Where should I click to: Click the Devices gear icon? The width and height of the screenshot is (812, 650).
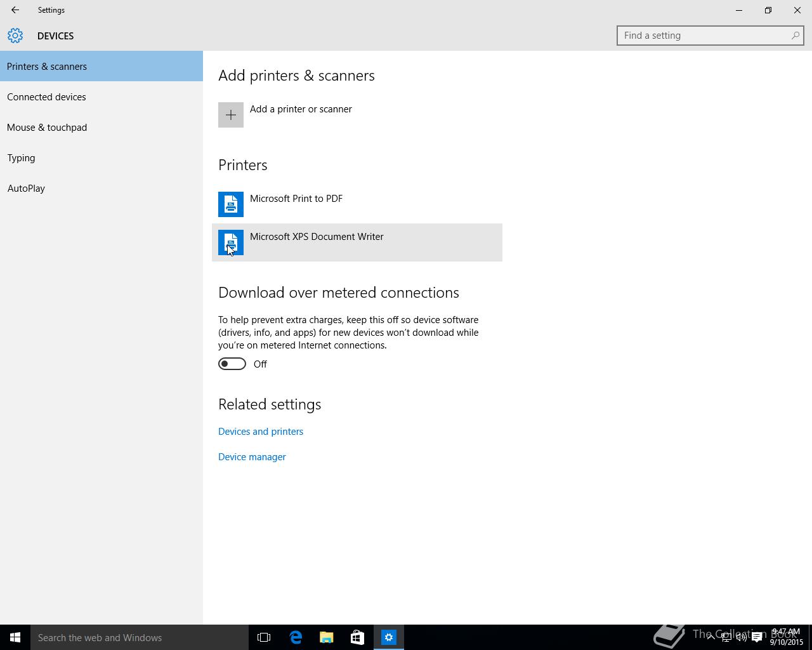point(15,36)
